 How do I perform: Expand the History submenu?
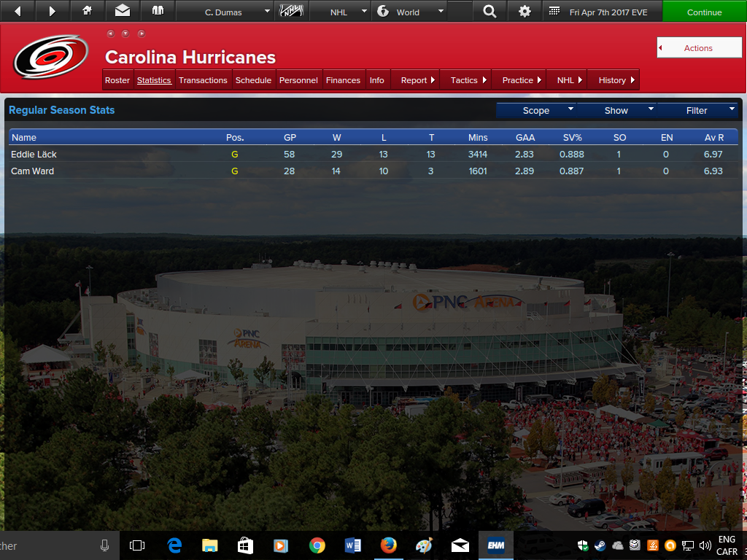(x=613, y=80)
